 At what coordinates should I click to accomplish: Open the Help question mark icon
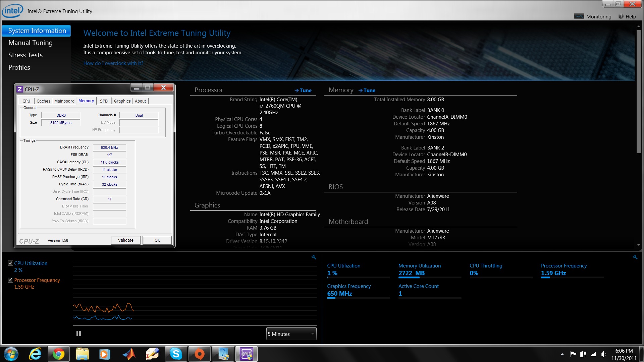(621, 16)
